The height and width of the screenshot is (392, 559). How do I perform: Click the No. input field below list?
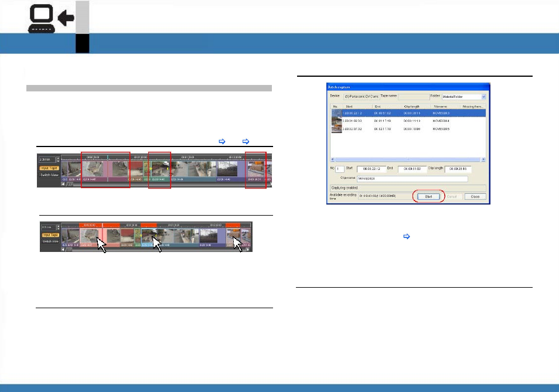click(339, 169)
